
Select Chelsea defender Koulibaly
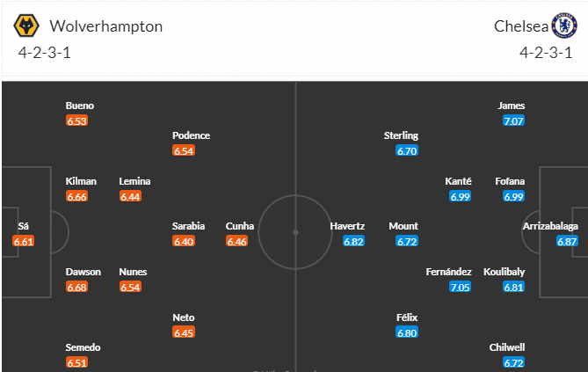tap(504, 272)
